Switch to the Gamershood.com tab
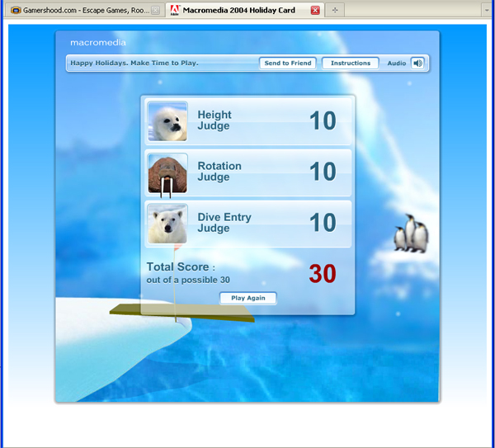495x448 pixels. tap(78, 10)
